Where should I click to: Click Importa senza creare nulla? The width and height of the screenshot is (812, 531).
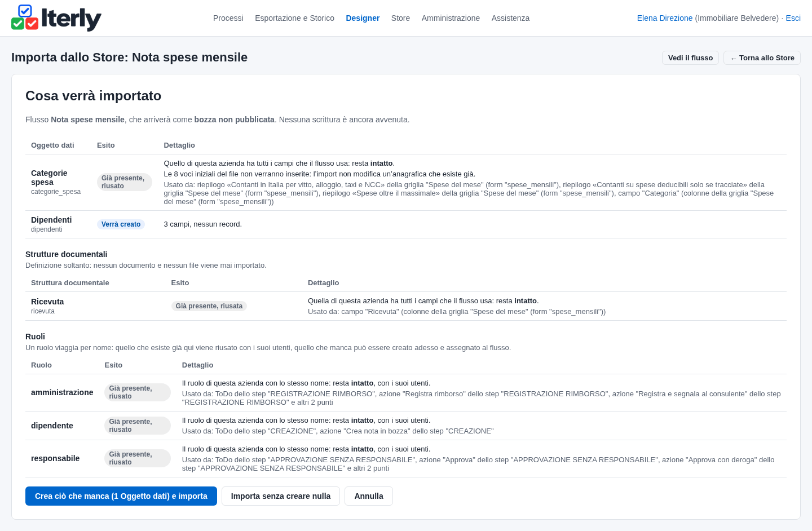[281, 496]
